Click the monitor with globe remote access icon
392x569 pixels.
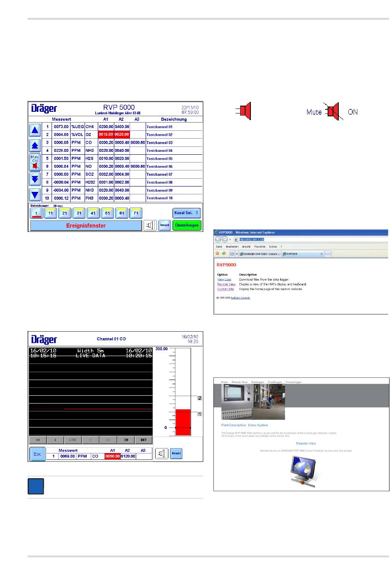pyautogui.click(x=304, y=472)
